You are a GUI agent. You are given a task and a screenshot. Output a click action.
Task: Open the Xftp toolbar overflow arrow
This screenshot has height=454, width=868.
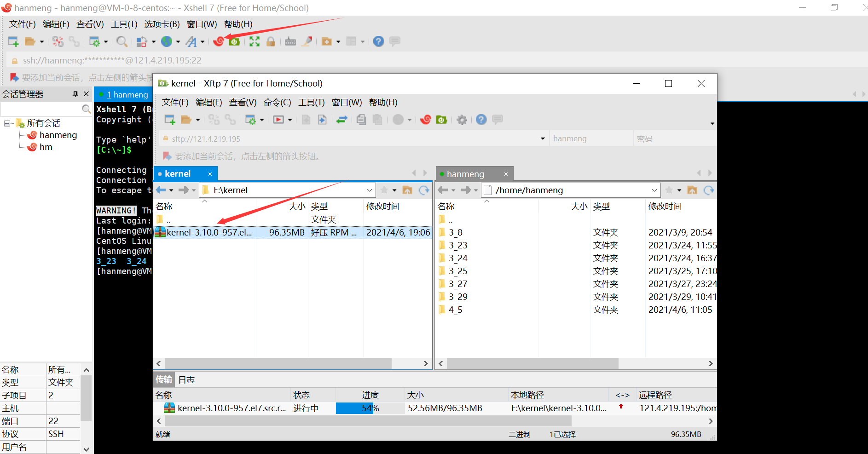712,123
